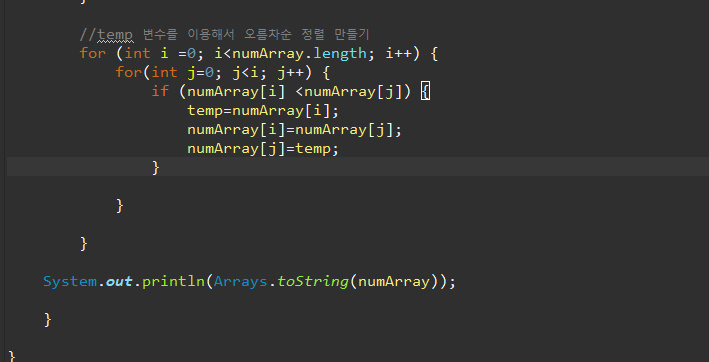709x362 pixels.
Task: Click 'numArray' inside the toString call
Action: 393,282
